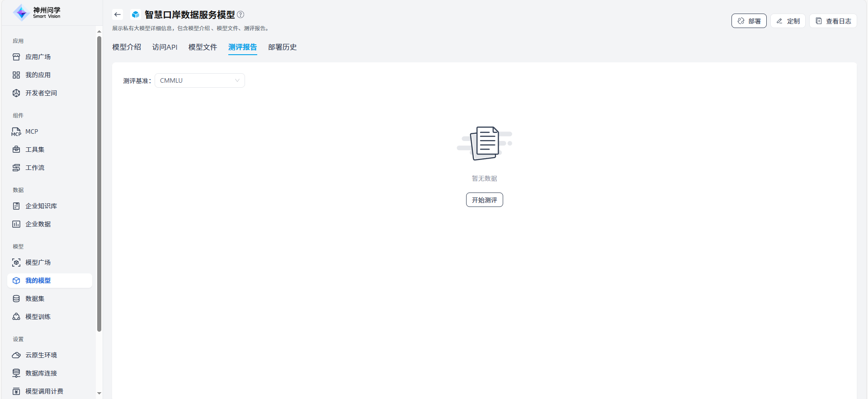The height and width of the screenshot is (399, 868).
Task: Expand the 测评基准 CMMLU dropdown
Action: (199, 80)
